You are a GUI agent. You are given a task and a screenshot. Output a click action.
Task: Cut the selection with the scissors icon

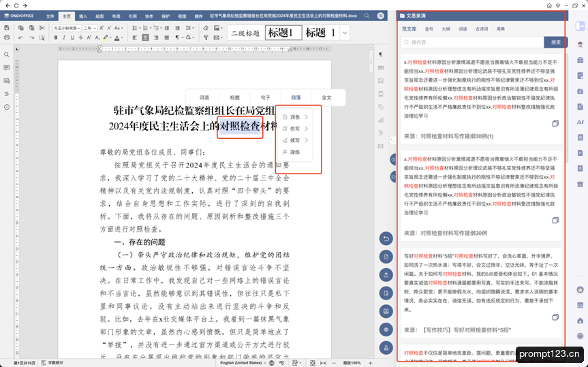42,28
